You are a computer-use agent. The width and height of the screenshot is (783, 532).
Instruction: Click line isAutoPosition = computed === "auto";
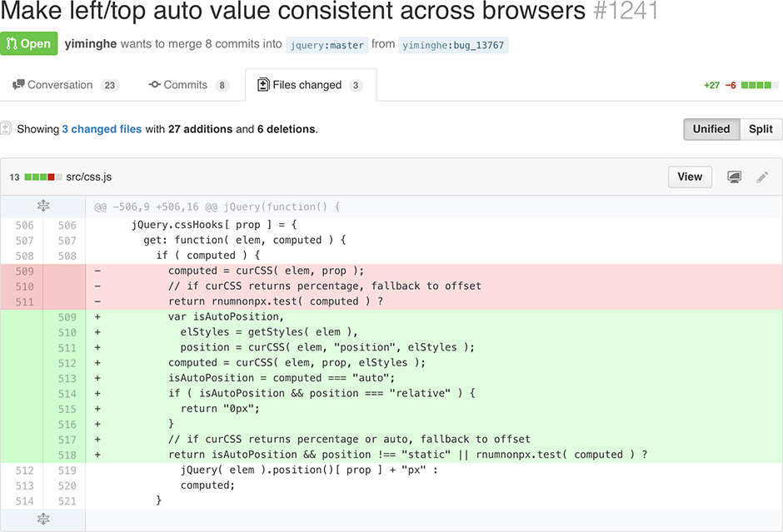point(282,378)
